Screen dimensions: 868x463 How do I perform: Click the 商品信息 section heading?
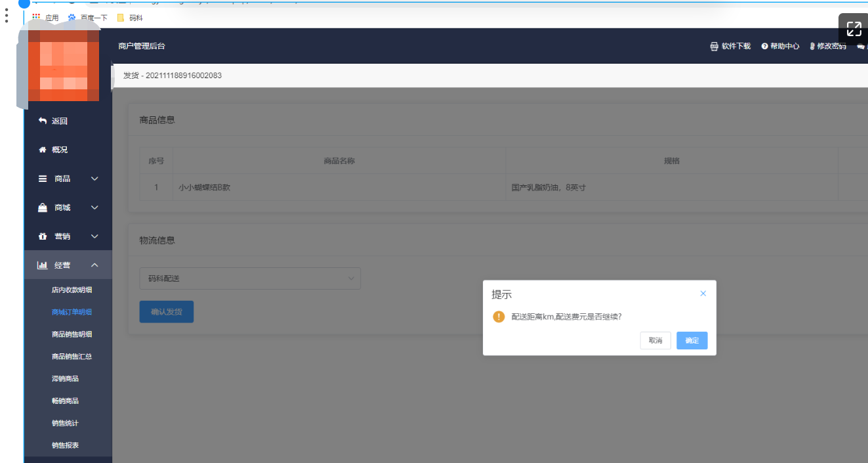point(157,120)
